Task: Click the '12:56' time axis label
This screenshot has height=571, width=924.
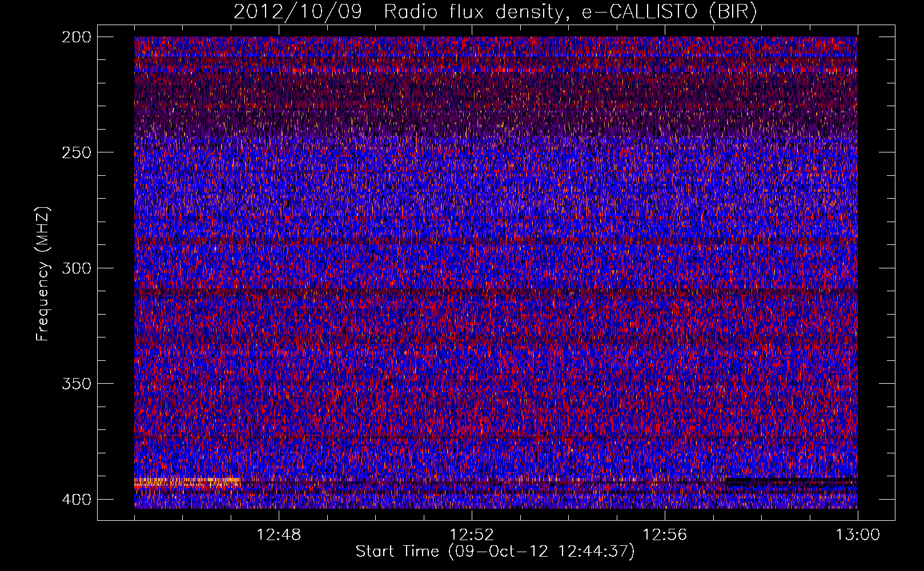Action: [665, 535]
